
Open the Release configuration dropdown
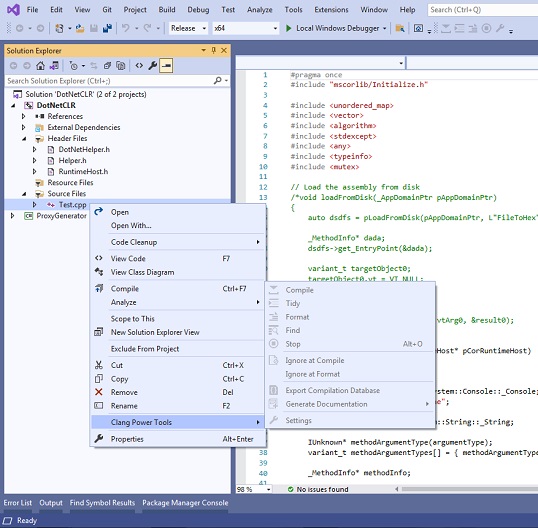[x=188, y=28]
